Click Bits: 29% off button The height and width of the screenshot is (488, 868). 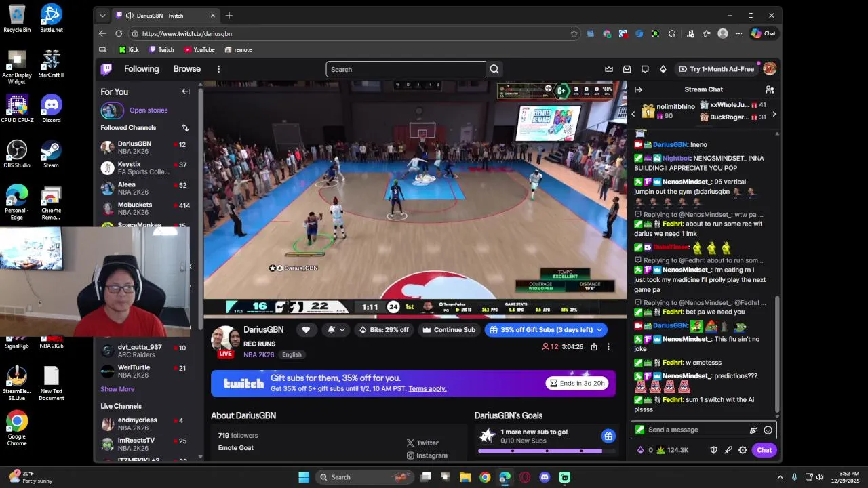coord(384,330)
